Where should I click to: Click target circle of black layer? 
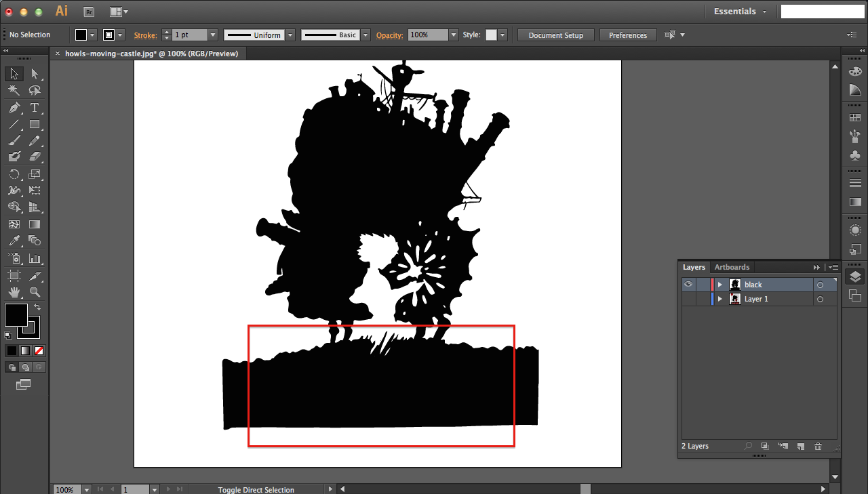pos(820,285)
